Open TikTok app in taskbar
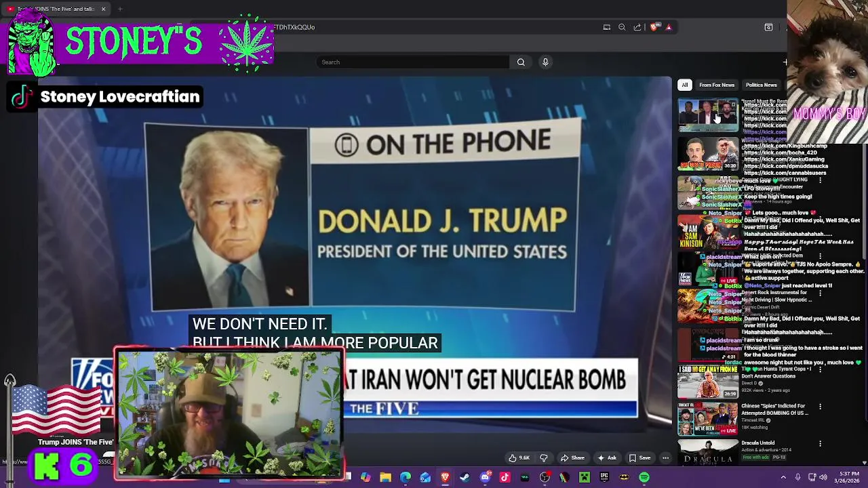The image size is (868, 488). (505, 477)
